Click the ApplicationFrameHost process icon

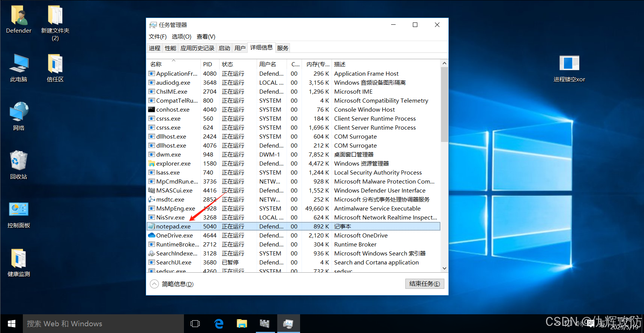point(151,73)
